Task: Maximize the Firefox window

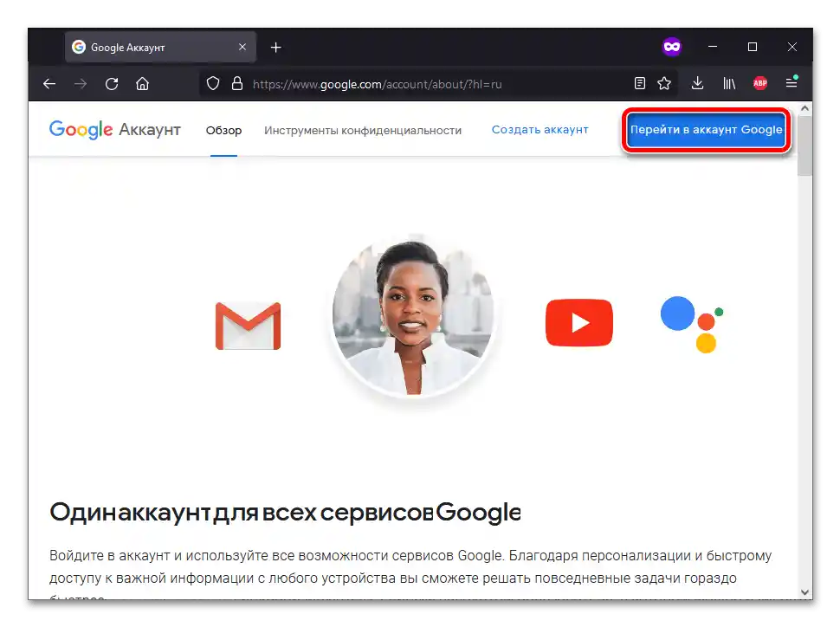Action: point(753,47)
